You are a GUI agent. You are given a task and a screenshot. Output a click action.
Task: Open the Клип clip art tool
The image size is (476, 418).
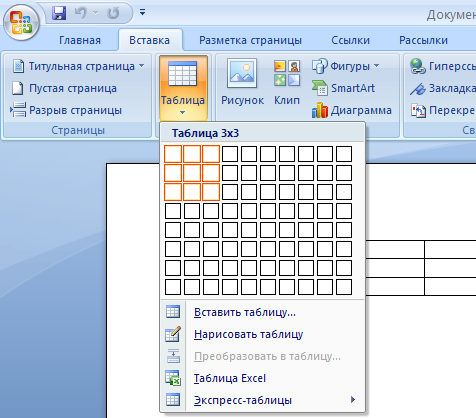pyautogui.click(x=287, y=82)
